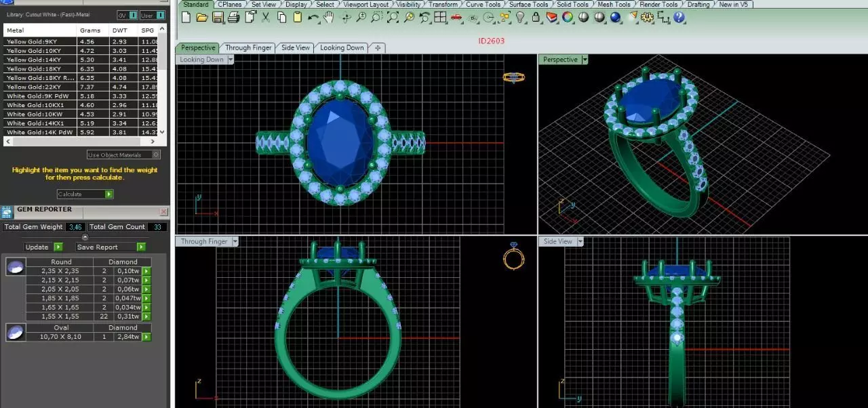Click the color wheel icon
This screenshot has width=868, height=408.
[x=568, y=17]
